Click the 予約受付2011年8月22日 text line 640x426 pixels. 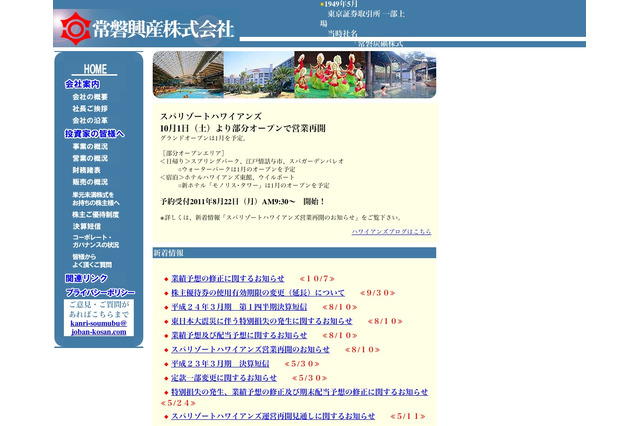242,202
